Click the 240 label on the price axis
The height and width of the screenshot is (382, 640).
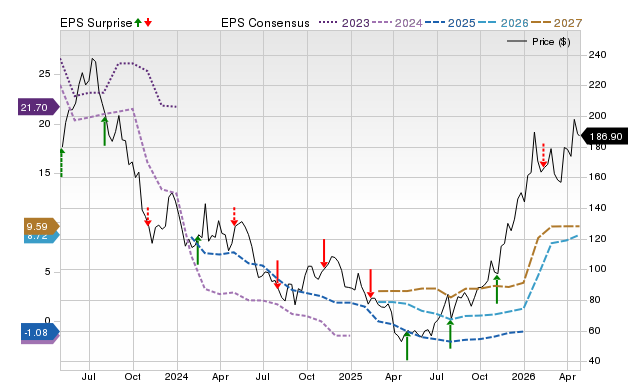click(x=597, y=54)
